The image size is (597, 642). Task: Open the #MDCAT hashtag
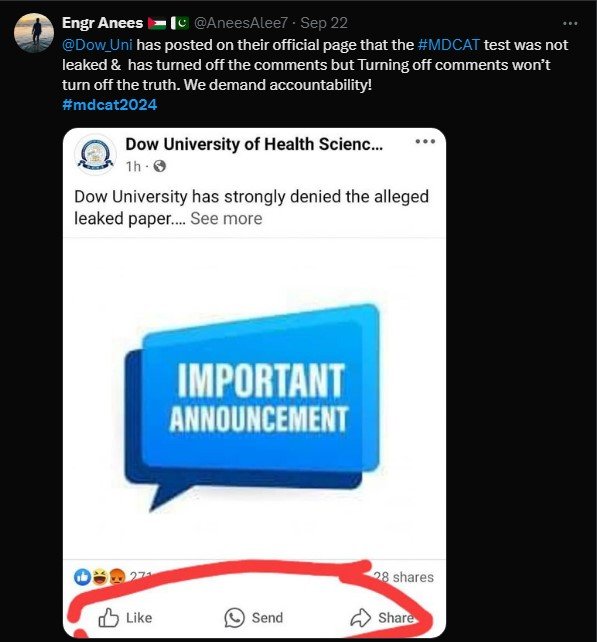[x=448, y=45]
